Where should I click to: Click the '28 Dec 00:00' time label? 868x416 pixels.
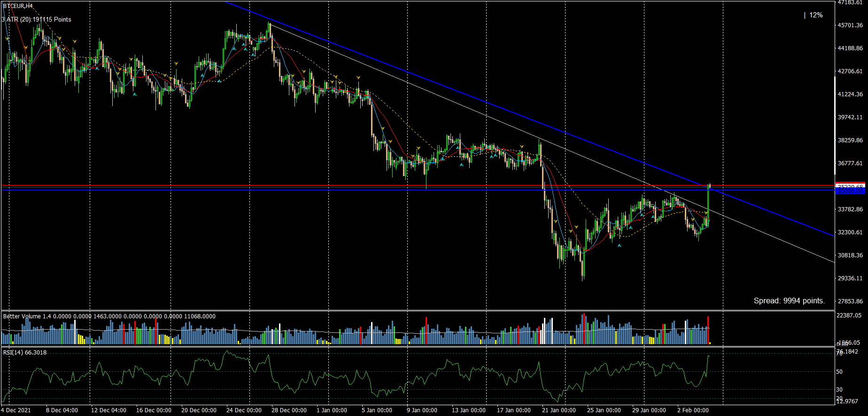click(289, 410)
